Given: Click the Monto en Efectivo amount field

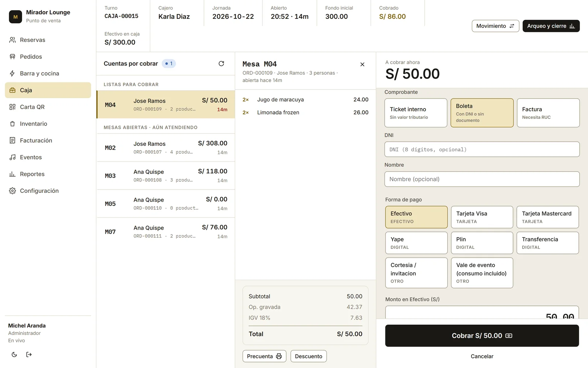Looking at the screenshot, I should [x=482, y=312].
